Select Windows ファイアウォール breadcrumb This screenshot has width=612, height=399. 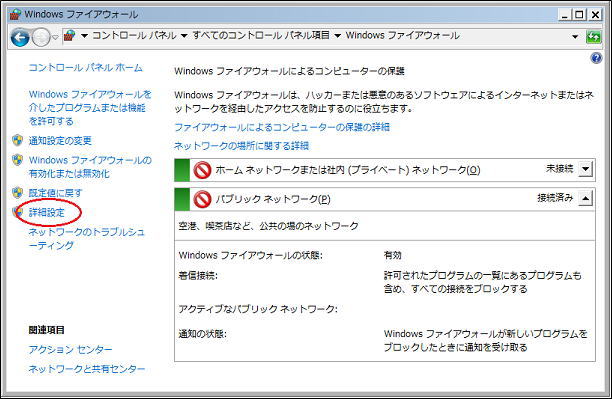click(x=403, y=36)
